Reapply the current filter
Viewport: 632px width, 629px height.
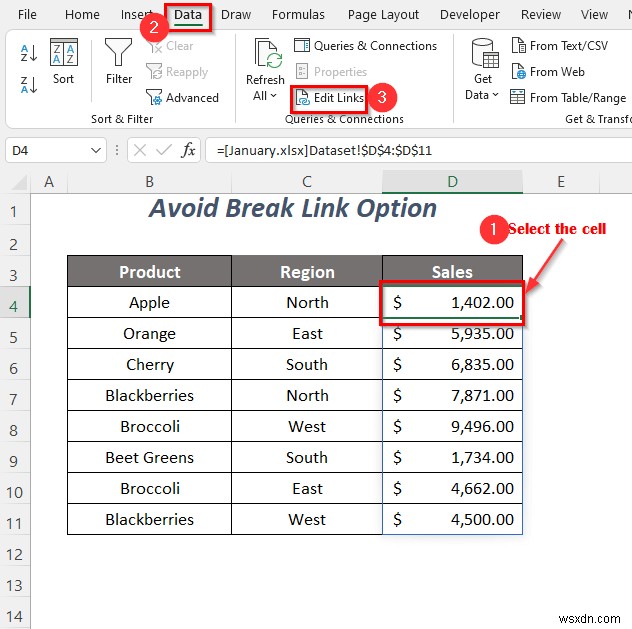pos(177,72)
